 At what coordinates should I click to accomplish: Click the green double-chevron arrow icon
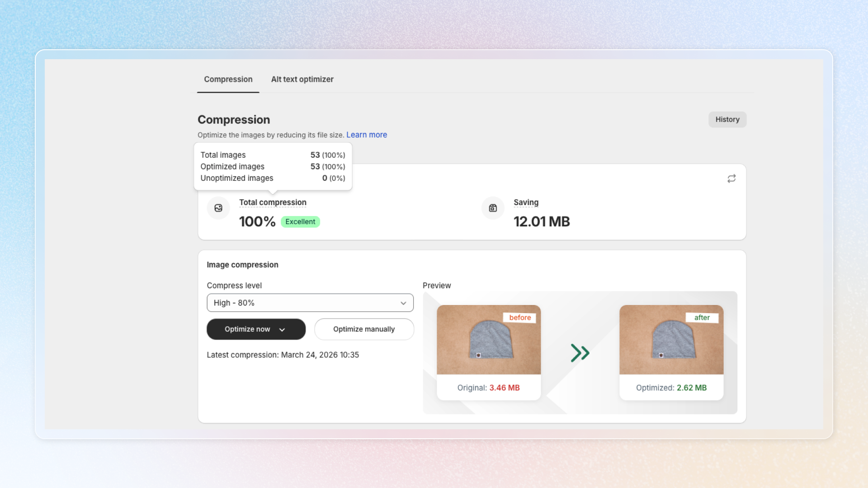[580, 353]
